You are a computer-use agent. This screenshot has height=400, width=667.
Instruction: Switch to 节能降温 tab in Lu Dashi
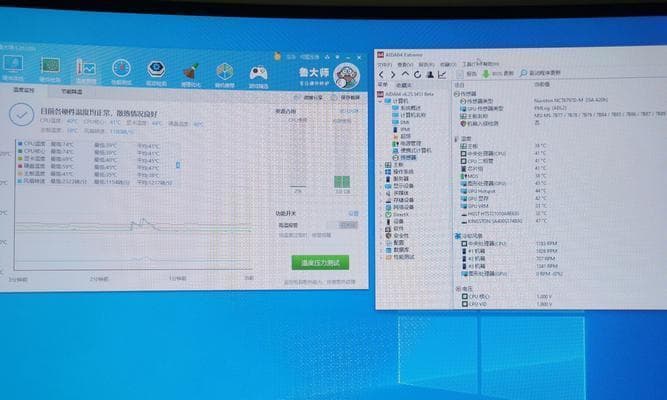(x=71, y=91)
